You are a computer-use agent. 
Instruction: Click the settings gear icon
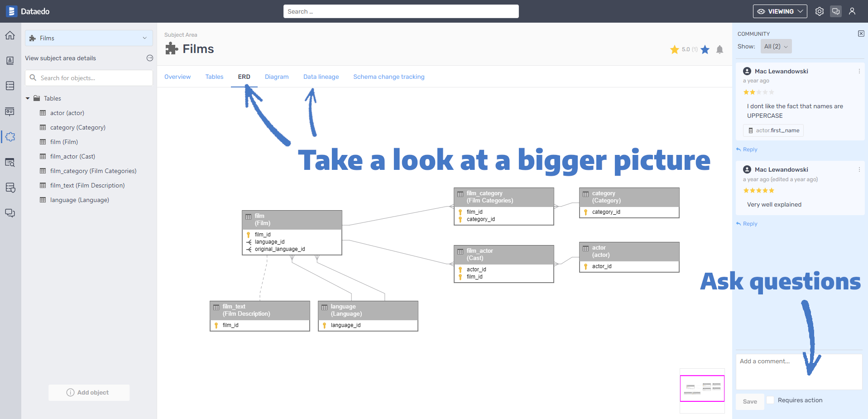point(819,11)
